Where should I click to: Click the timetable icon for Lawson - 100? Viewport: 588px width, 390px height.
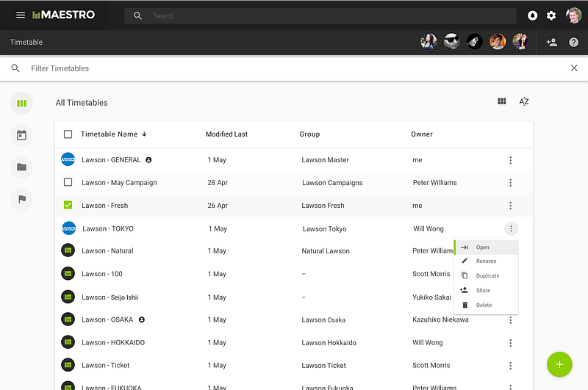68,273
